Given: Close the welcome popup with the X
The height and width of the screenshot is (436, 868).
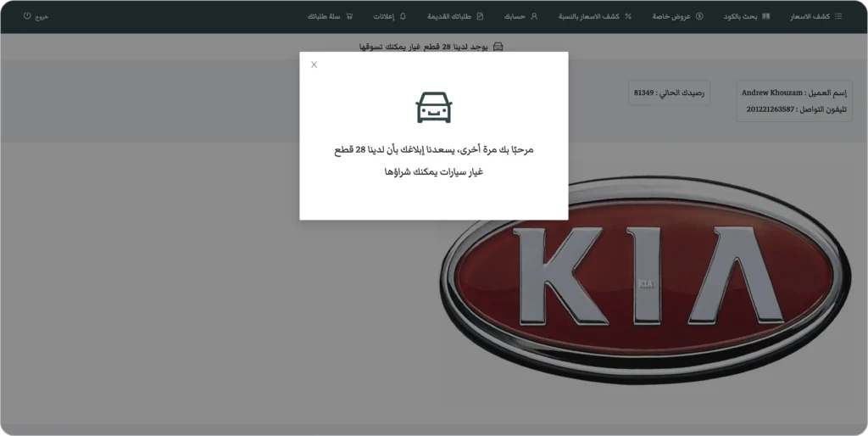Looking at the screenshot, I should coord(314,64).
